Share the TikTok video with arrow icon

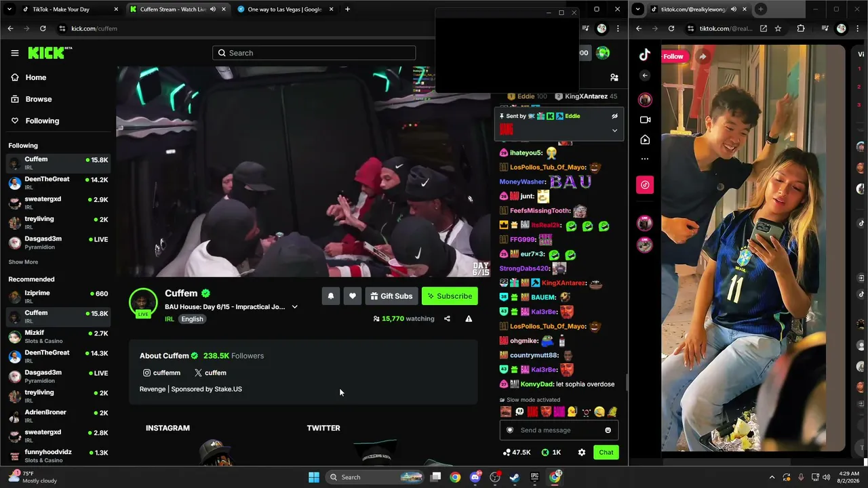[x=703, y=56]
